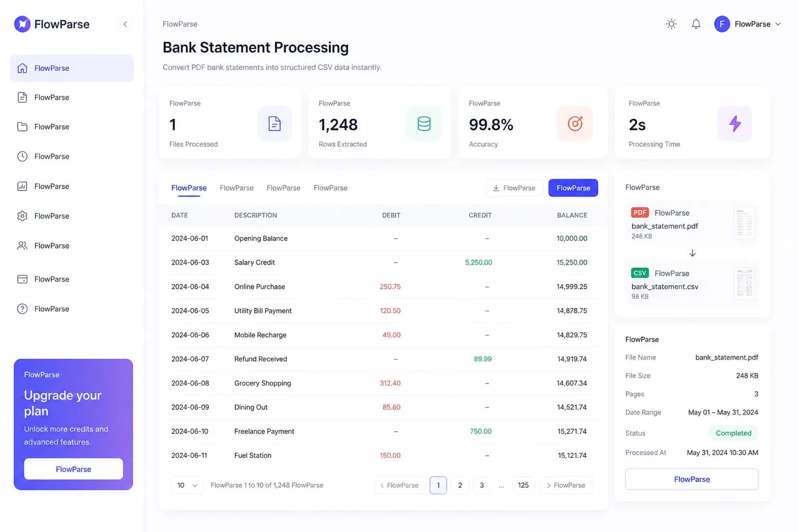The image size is (798, 532).
Task: Click the outlined button below Processed At
Action: click(x=691, y=479)
